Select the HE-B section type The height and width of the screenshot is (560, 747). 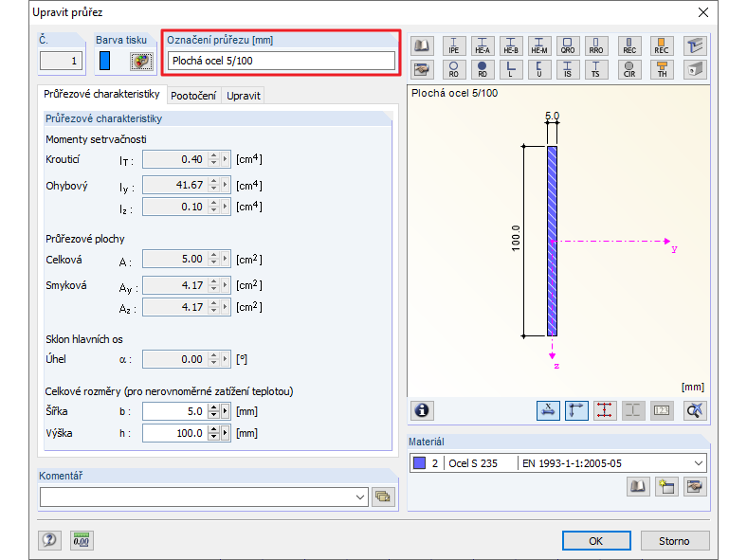pyautogui.click(x=511, y=45)
